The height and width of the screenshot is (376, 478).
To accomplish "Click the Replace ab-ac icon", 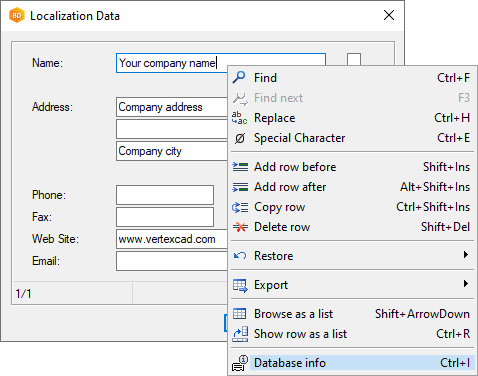I will (240, 118).
